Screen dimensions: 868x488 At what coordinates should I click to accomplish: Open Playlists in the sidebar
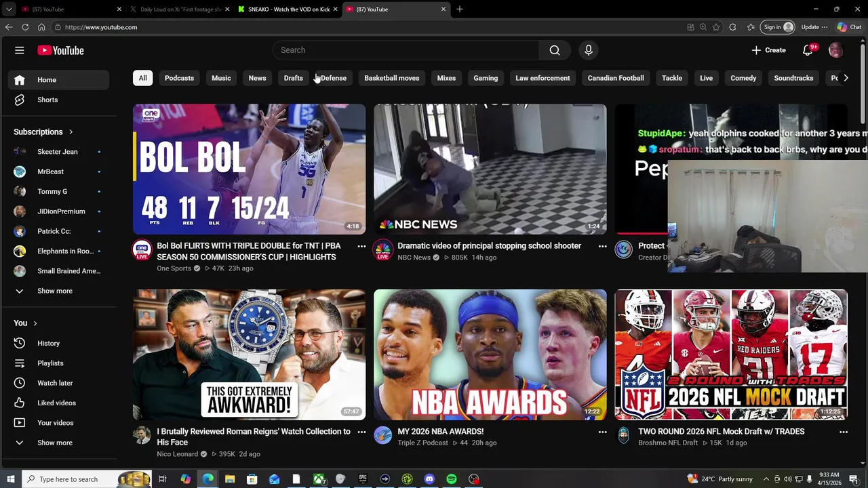click(58, 363)
